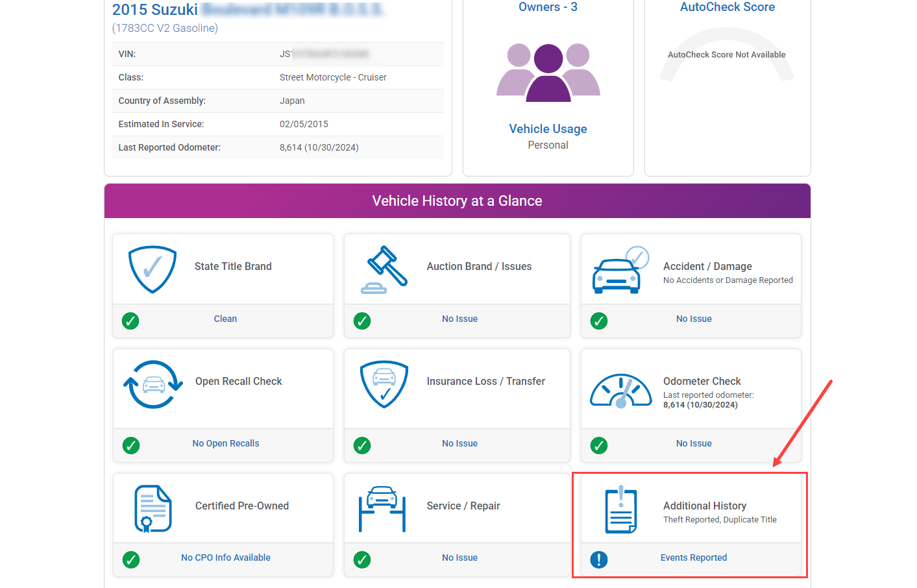Click the AutoCheck Score Not Available gauge
The height and width of the screenshot is (588, 917).
(727, 55)
